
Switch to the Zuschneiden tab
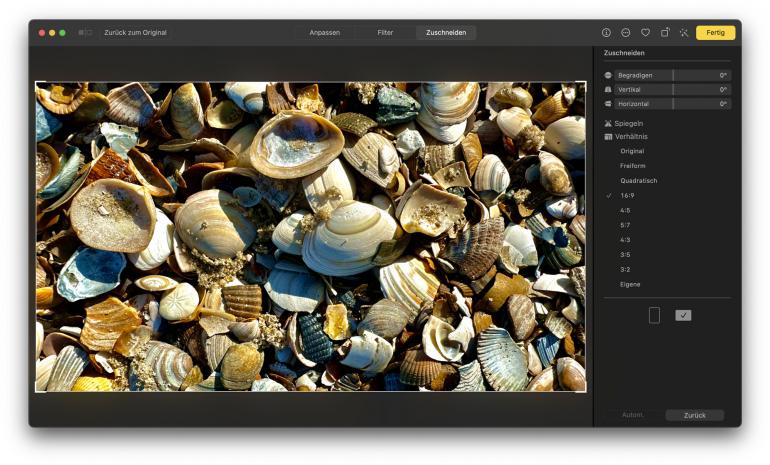[x=446, y=32]
